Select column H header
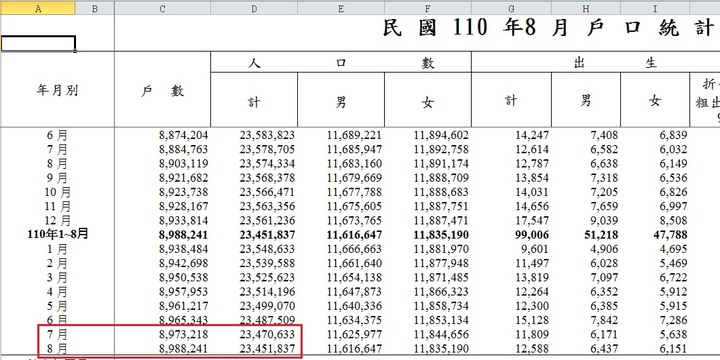Image resolution: width=720 pixels, height=360 pixels. tap(586, 8)
